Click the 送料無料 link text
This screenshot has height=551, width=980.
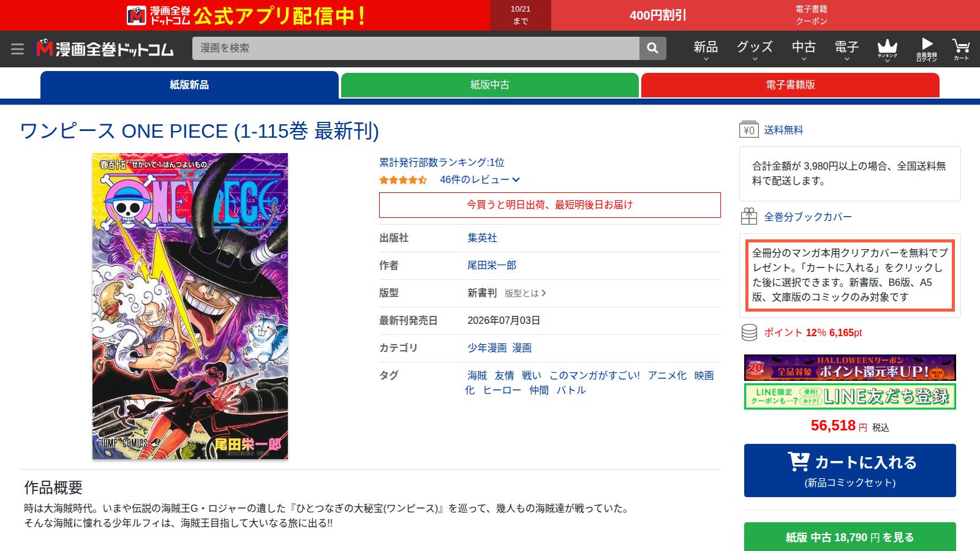click(x=783, y=130)
